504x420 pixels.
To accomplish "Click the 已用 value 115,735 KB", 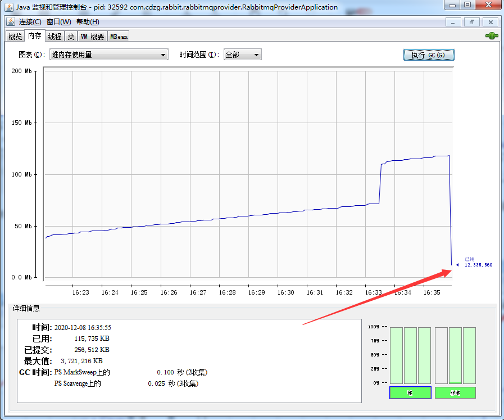I will click(92, 338).
